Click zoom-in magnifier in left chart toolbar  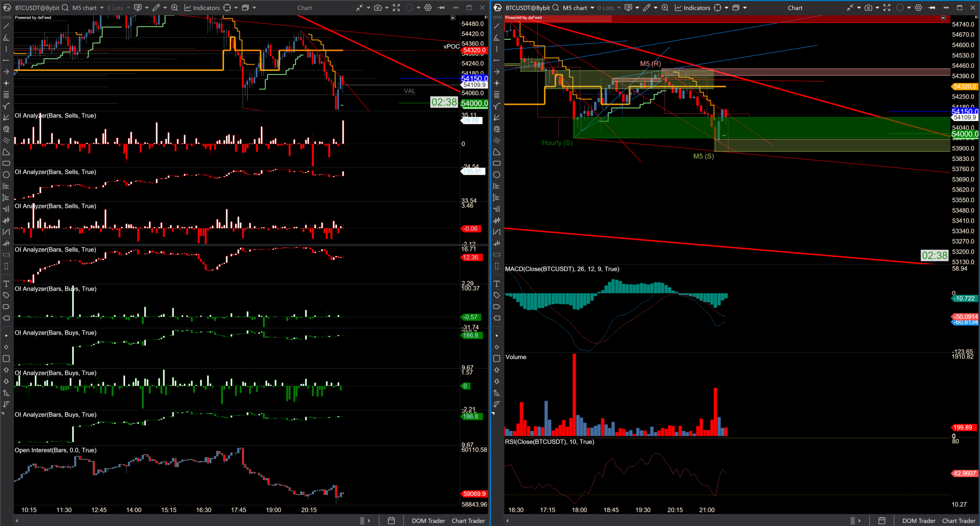[x=175, y=8]
